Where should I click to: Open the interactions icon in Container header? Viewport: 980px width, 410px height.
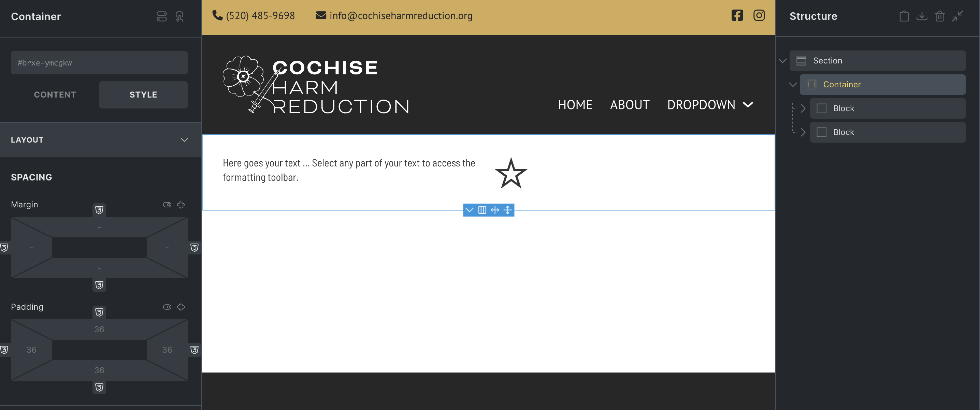coord(179,16)
